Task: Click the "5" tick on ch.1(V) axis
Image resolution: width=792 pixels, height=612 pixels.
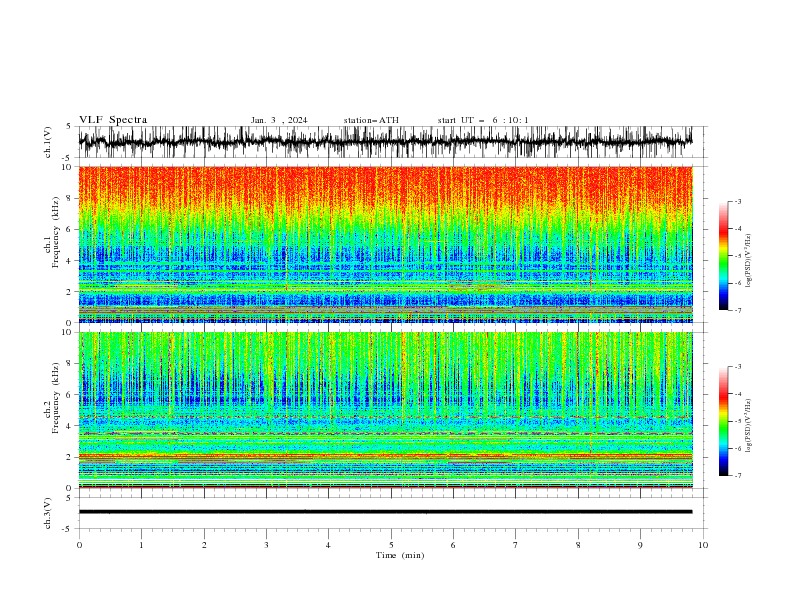Action: 69,126
